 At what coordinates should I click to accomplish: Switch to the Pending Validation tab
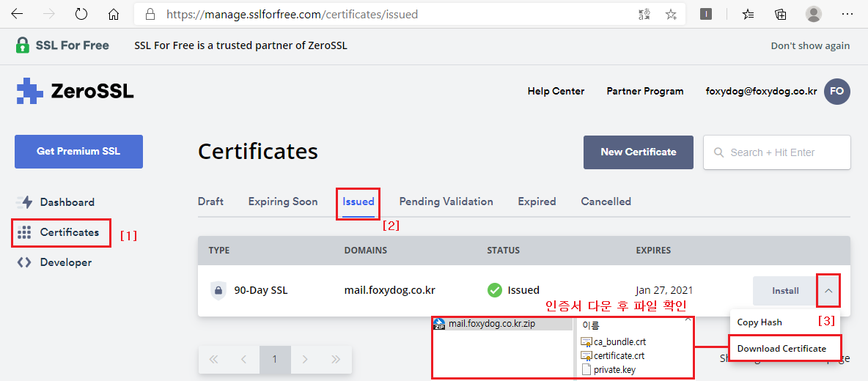pos(446,201)
